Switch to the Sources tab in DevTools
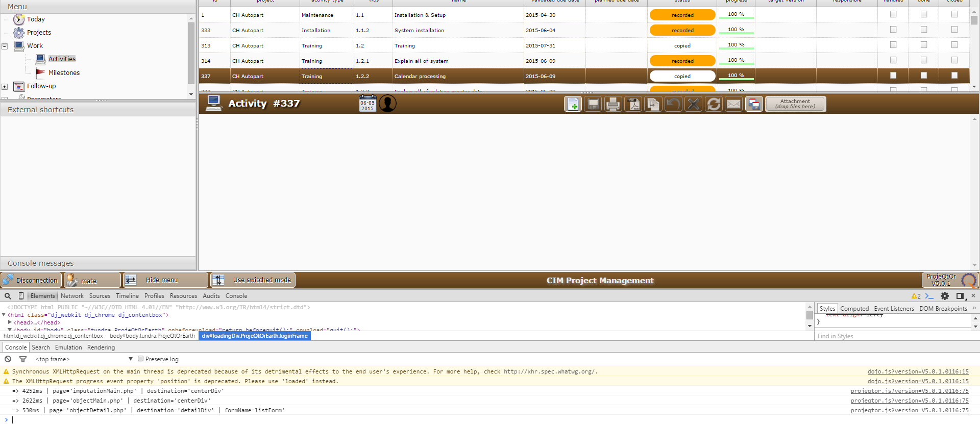 (100, 296)
